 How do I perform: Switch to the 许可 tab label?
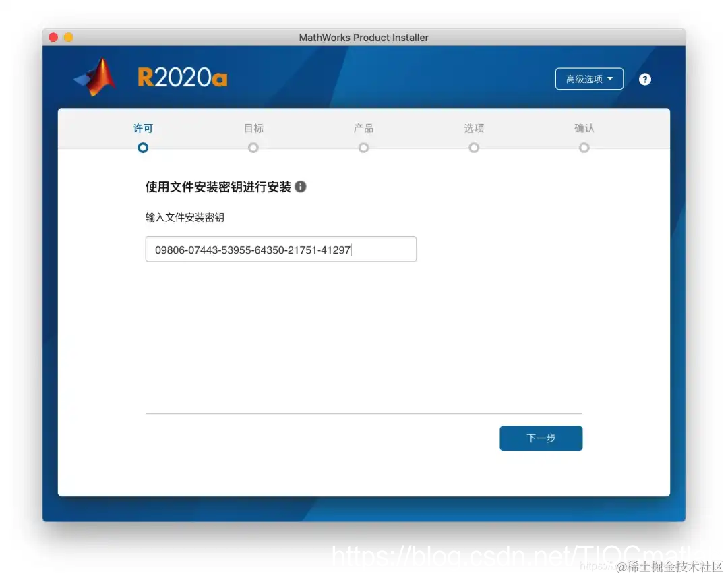point(142,128)
